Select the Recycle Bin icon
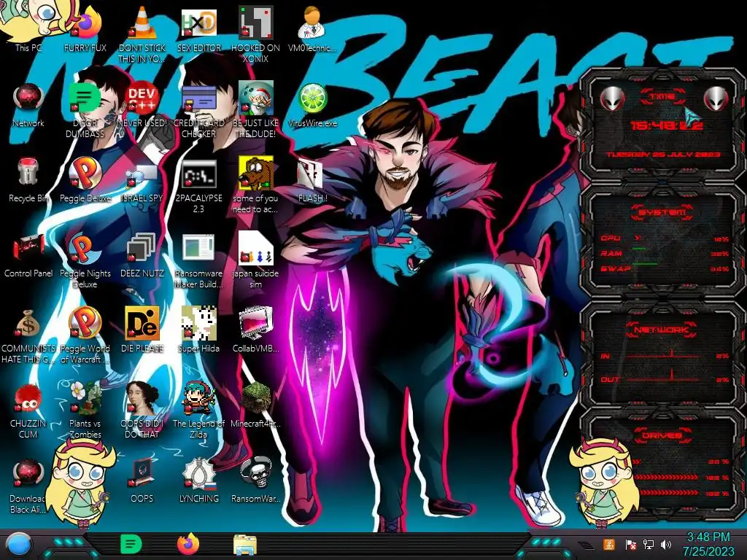 coord(28,180)
